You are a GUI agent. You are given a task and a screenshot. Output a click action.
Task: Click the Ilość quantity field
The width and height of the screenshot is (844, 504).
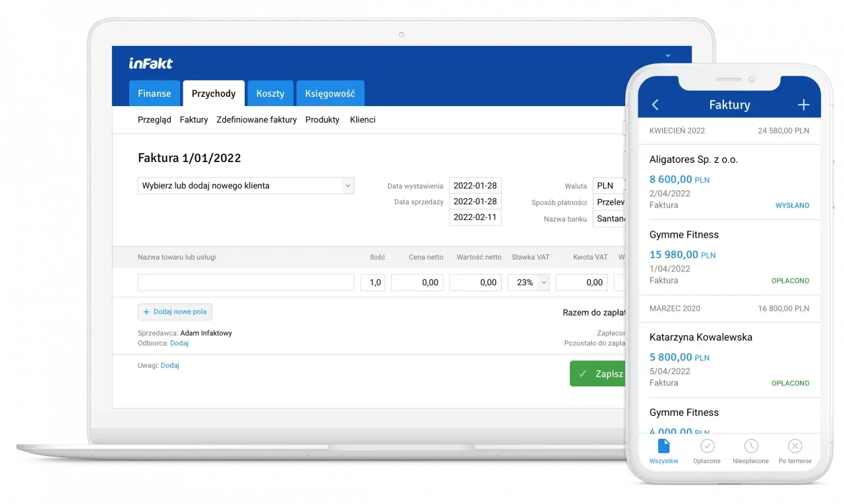coord(373,282)
